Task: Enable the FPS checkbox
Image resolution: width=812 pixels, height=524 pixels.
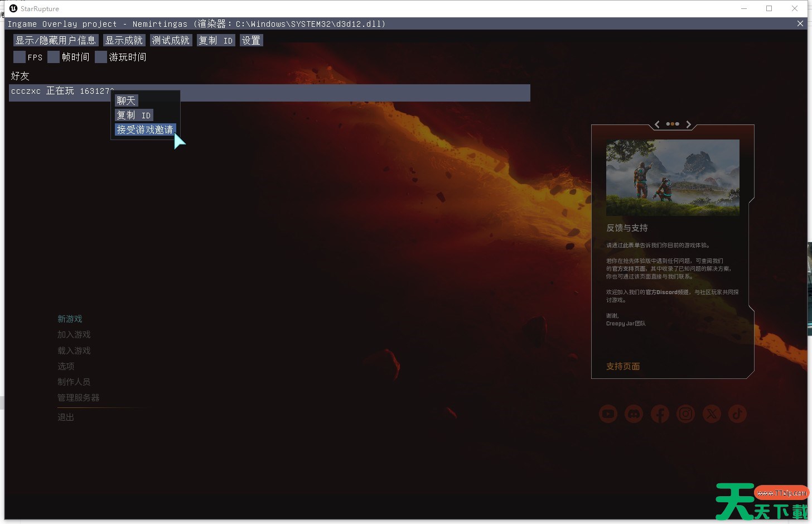Action: [20, 57]
